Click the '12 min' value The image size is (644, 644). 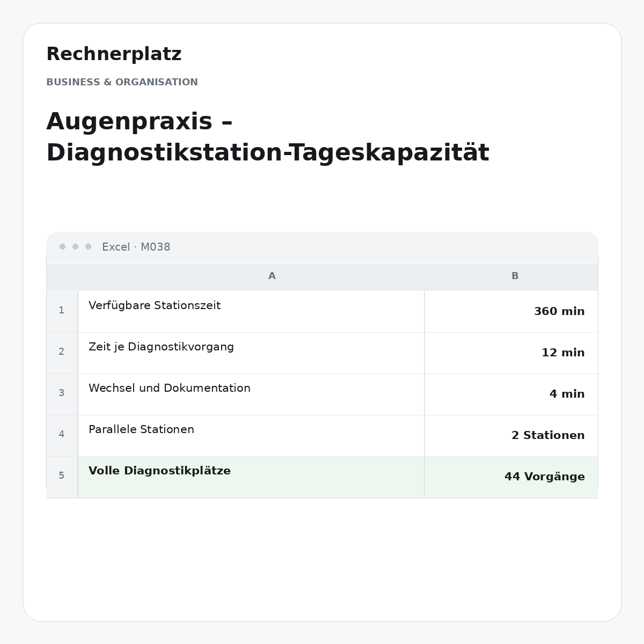[511, 353]
